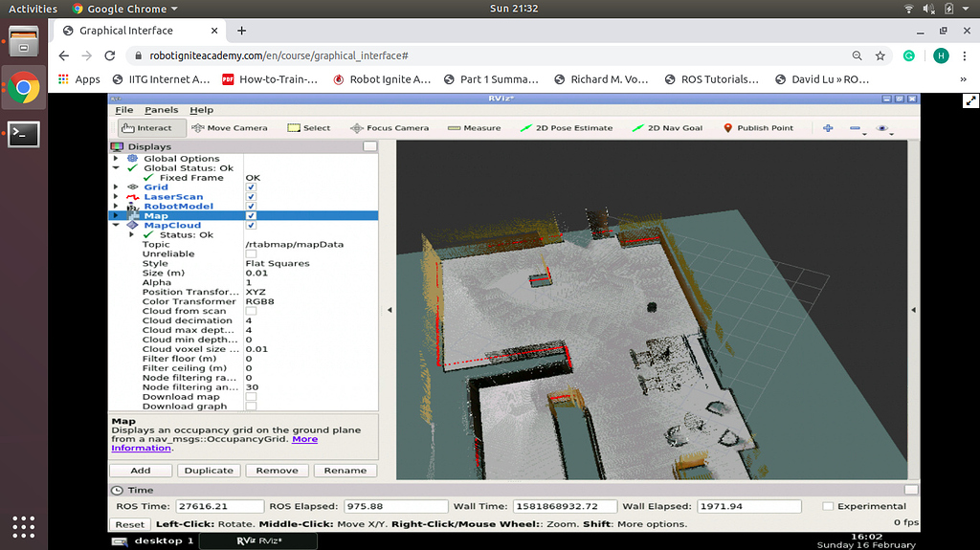The height and width of the screenshot is (550, 980).
Task: Switch to the Graphical Interface tab
Action: coord(140,30)
